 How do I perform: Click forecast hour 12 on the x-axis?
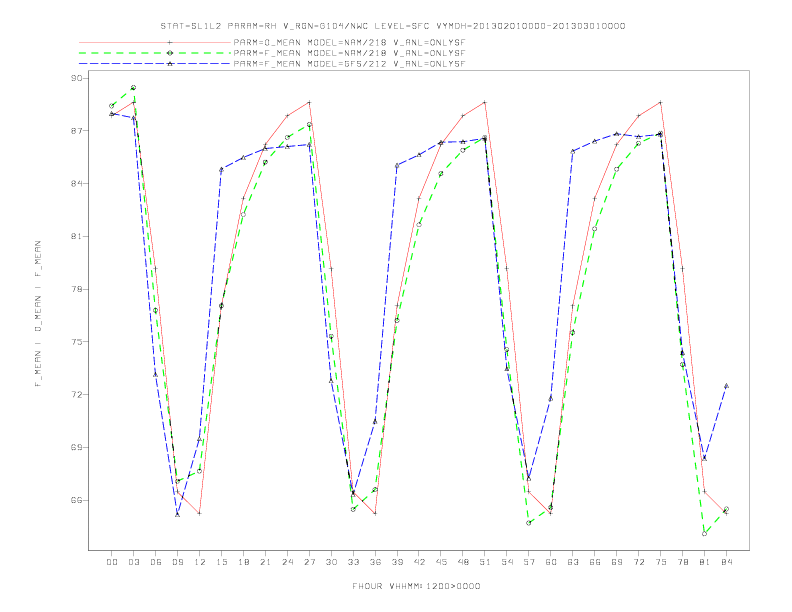pyautogui.click(x=200, y=562)
